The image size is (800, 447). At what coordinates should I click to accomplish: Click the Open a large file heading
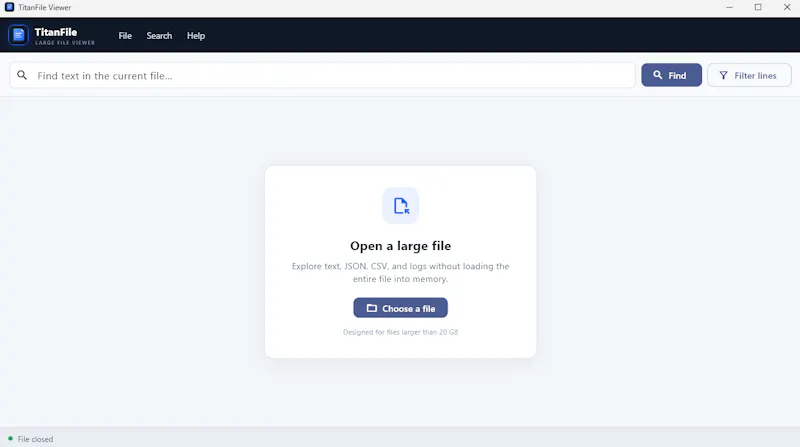pyautogui.click(x=401, y=246)
